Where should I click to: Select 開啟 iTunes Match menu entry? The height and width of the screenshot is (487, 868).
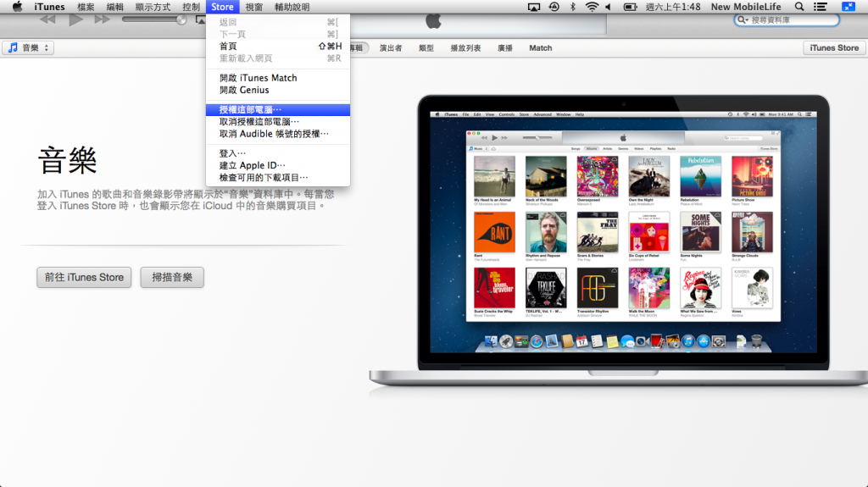tap(258, 78)
